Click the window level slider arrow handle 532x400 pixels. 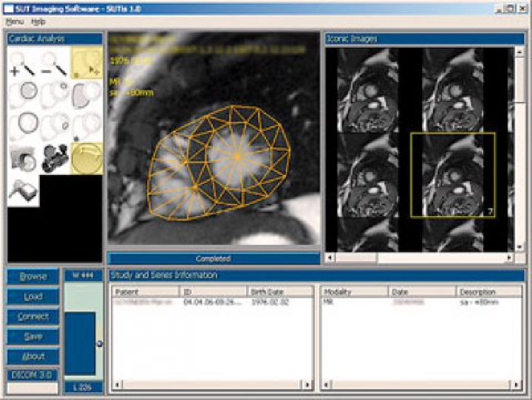coord(100,343)
